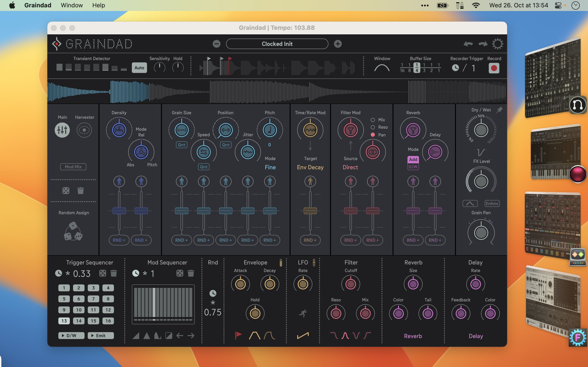Select the Harvester view icon
588x367 pixels.
pos(84,130)
